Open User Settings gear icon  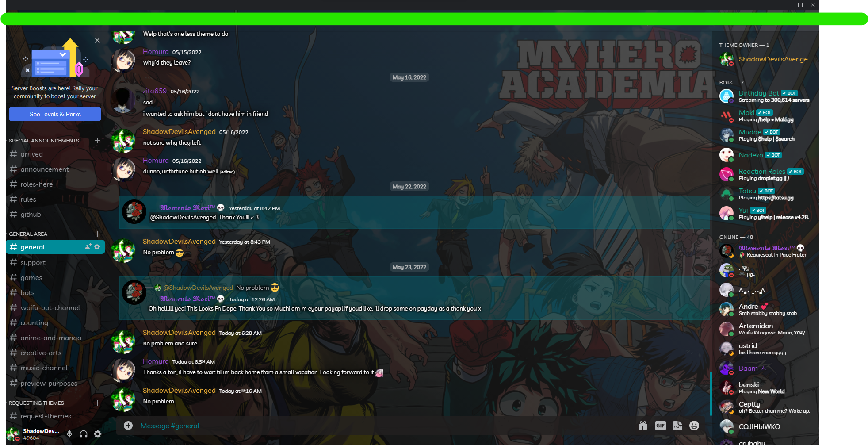(98, 434)
